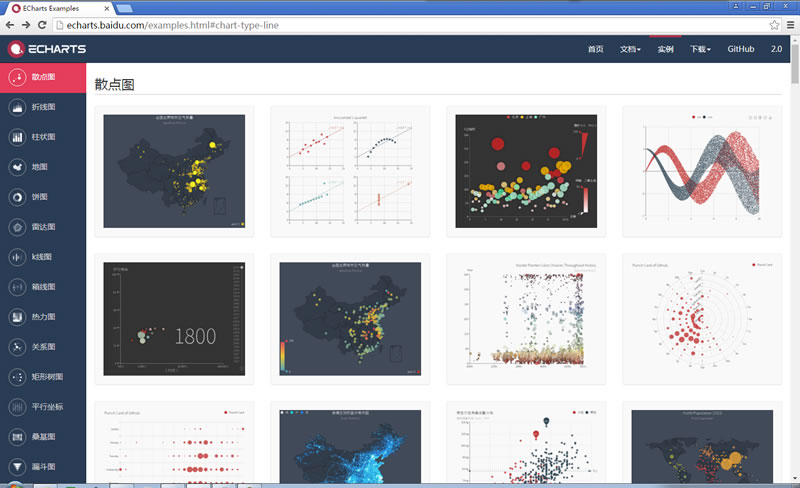Click the ECharts logo in the header
Screen dimensions: 800x488
pyautogui.click(x=47, y=49)
